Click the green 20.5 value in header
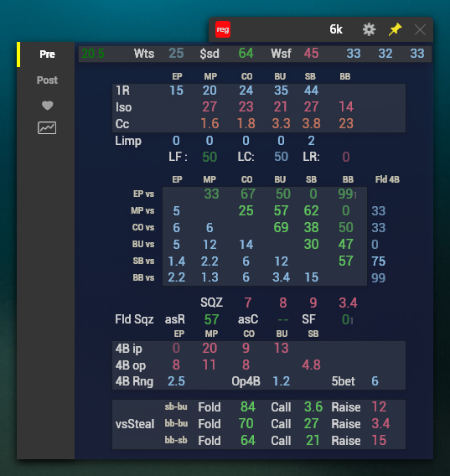The image size is (450, 476). click(93, 54)
